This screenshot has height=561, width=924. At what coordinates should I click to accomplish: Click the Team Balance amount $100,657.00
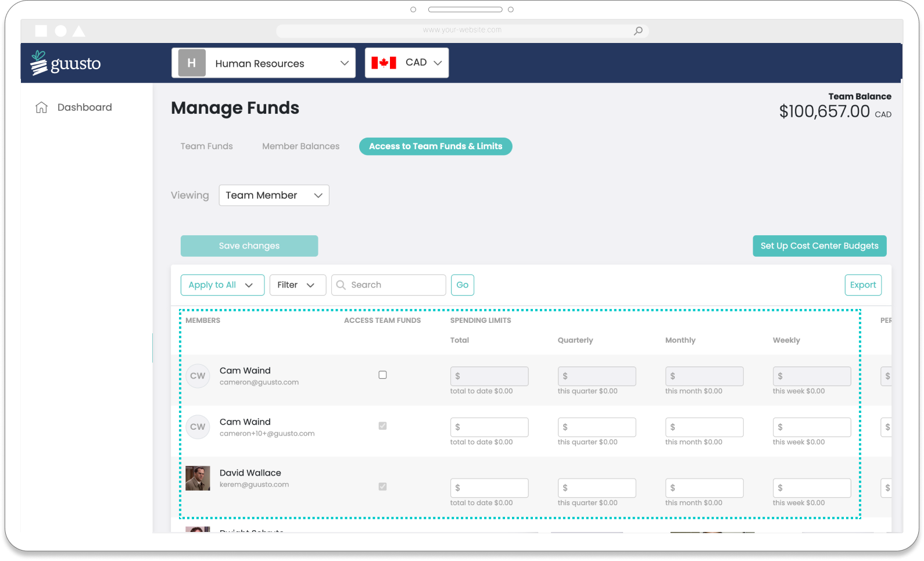pos(825,112)
